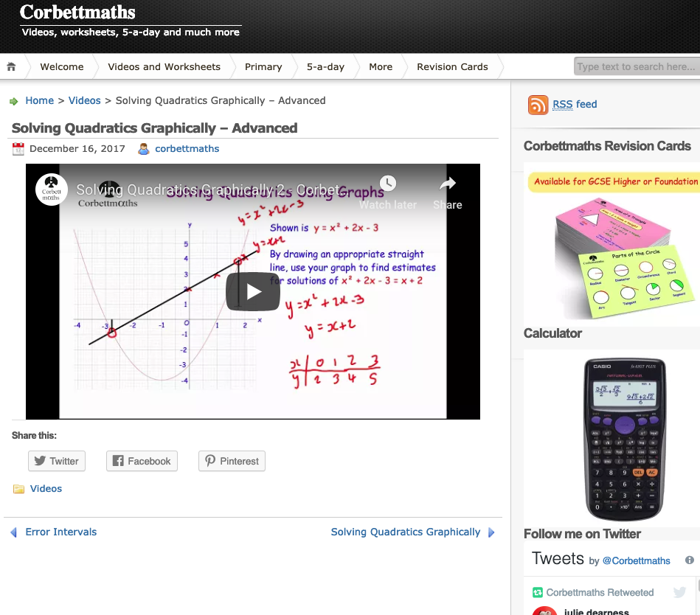
Task: Click the Watch Later clock icon
Action: coord(387,183)
